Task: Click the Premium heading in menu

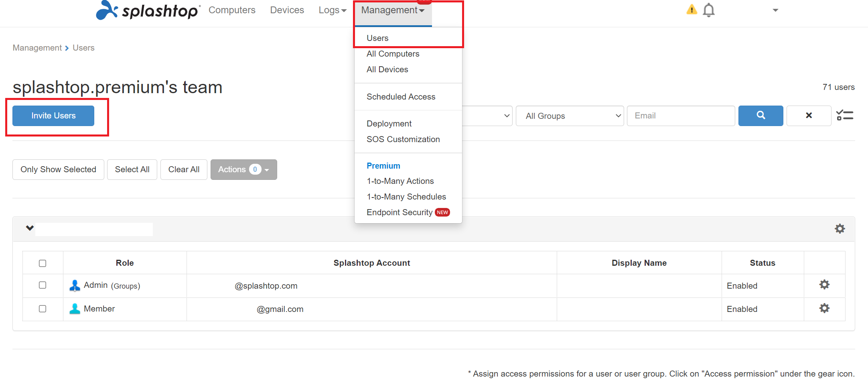Action: pos(383,166)
